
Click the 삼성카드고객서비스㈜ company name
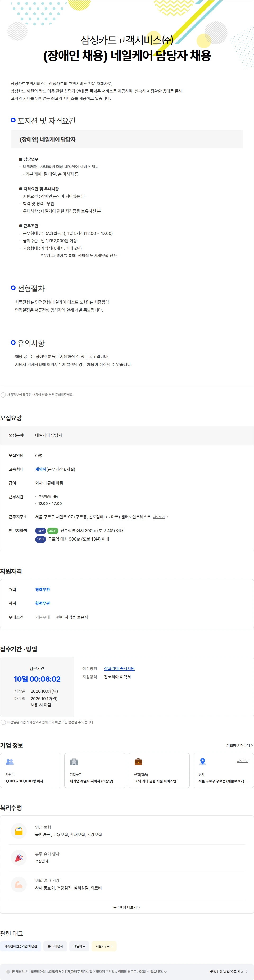(x=127, y=40)
